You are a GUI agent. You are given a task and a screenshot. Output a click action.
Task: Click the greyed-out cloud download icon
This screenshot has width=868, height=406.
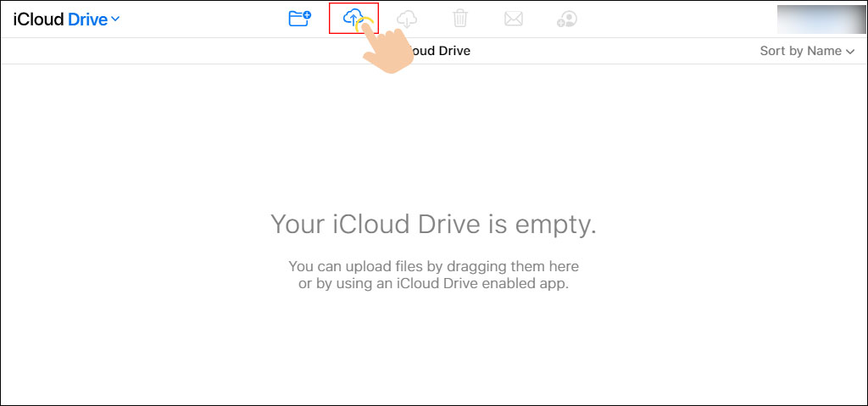pos(407,19)
